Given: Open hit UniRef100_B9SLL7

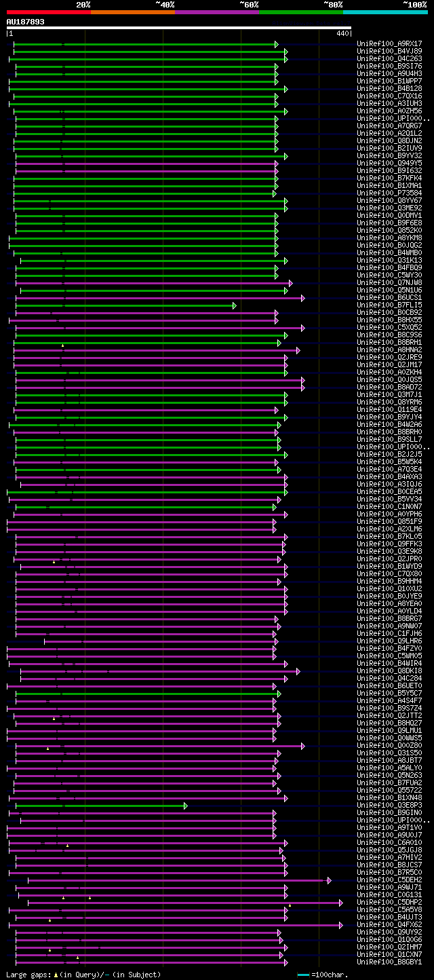Looking at the screenshot, I should [389, 440].
